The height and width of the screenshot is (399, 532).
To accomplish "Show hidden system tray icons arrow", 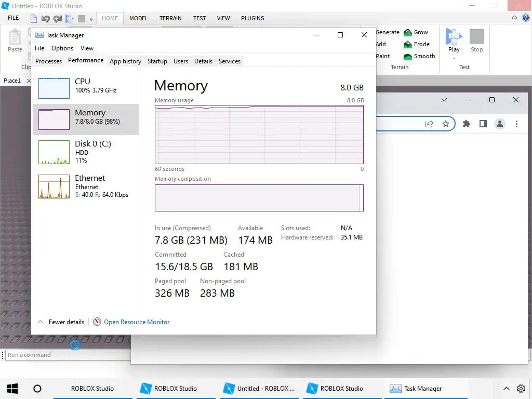I will (506, 389).
